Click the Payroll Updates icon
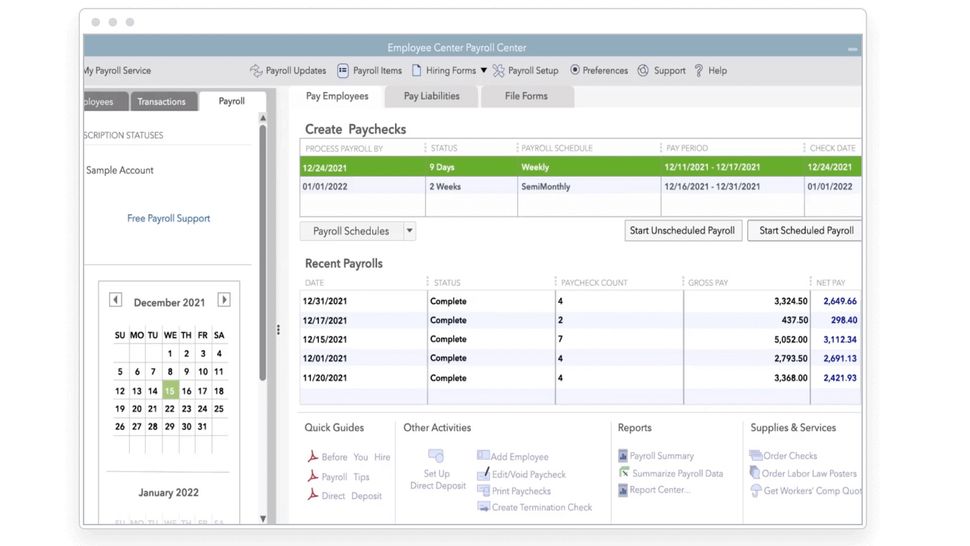This screenshot has height=546, width=970. [x=256, y=70]
